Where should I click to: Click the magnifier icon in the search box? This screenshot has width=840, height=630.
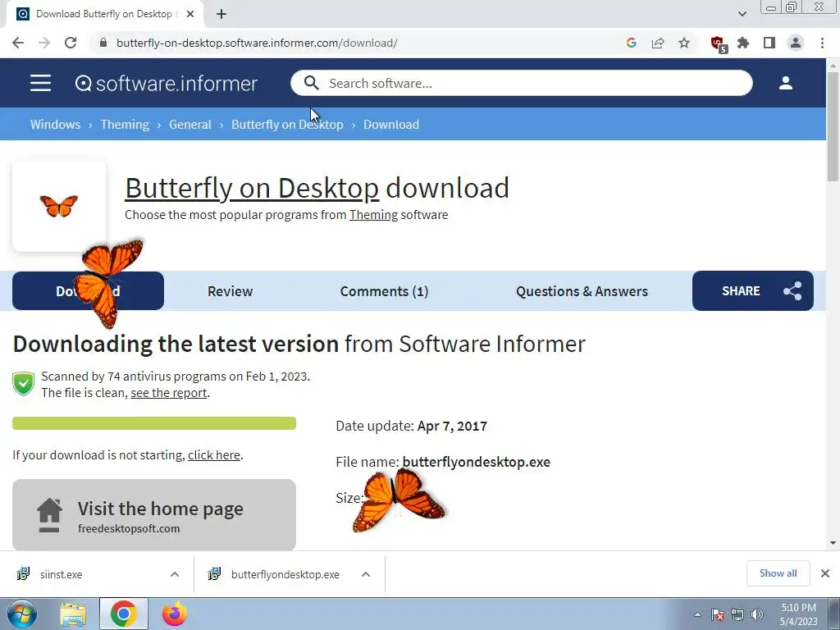click(311, 83)
